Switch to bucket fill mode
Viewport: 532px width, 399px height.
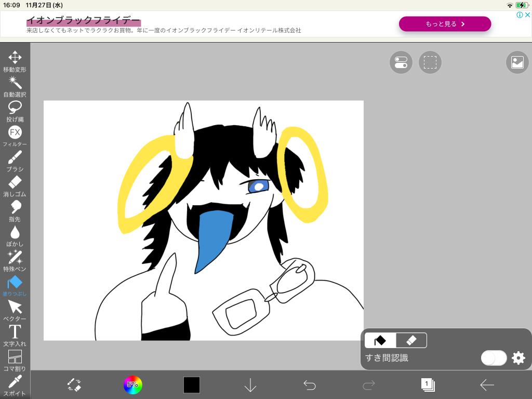point(380,340)
